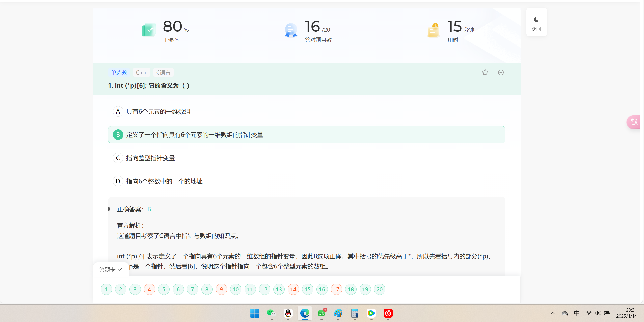
Task: Click the C语言 tag label
Action: 163,72
